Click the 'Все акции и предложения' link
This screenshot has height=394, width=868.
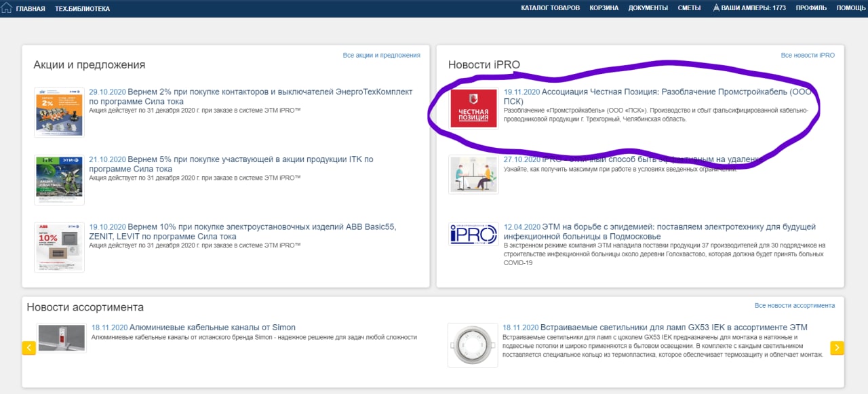click(x=381, y=55)
